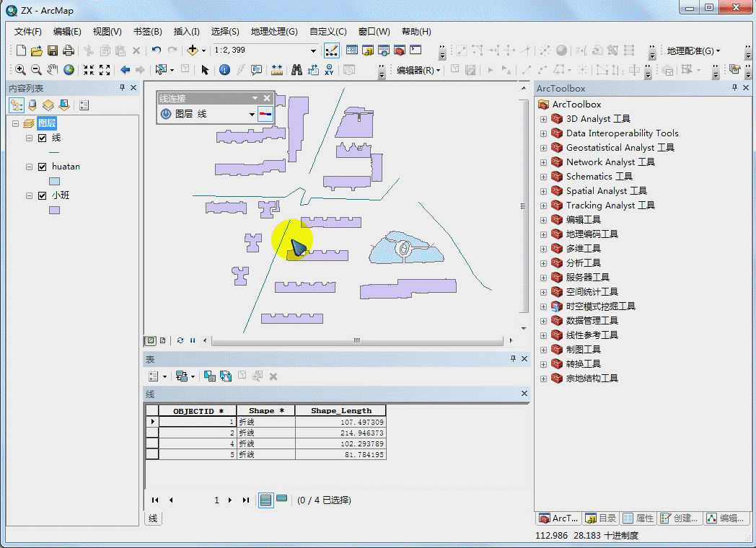756x548 pixels.
Task: Collapse the 图层 data frame node
Action: coord(15,123)
